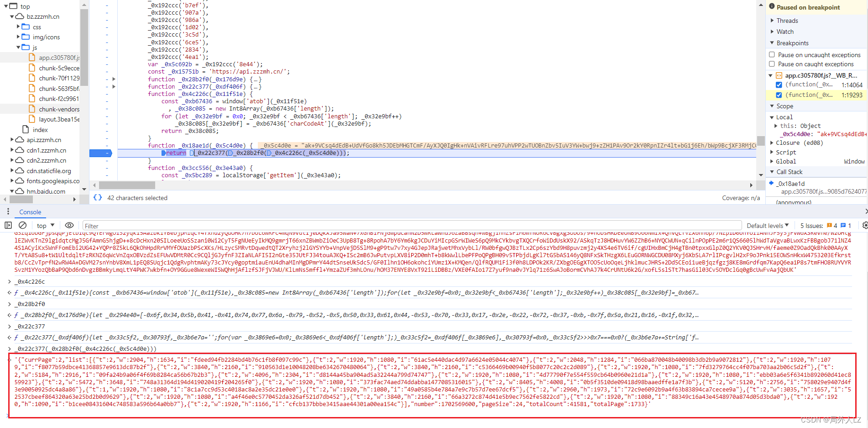Expand the cdn.staticfile.org domain
The height and width of the screenshot is (428, 868).
pos(12,171)
